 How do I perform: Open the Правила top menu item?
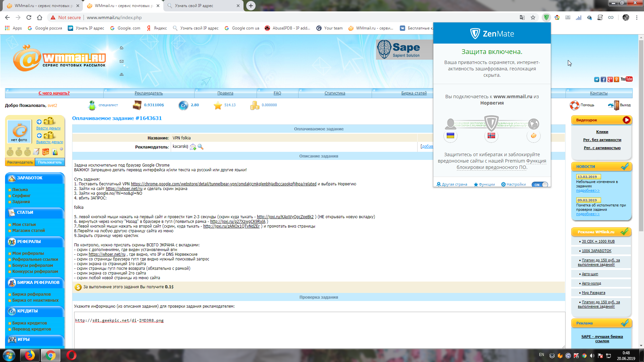click(x=225, y=93)
